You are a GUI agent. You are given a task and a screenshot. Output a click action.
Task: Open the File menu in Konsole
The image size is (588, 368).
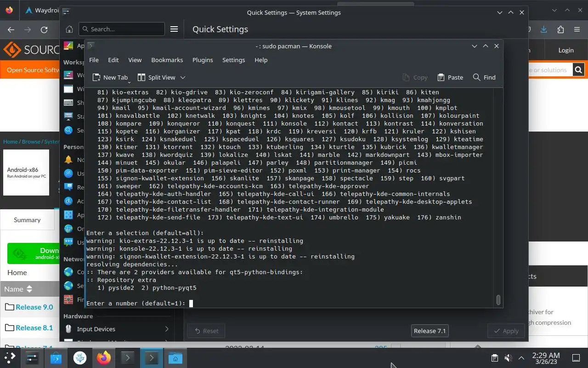point(94,60)
